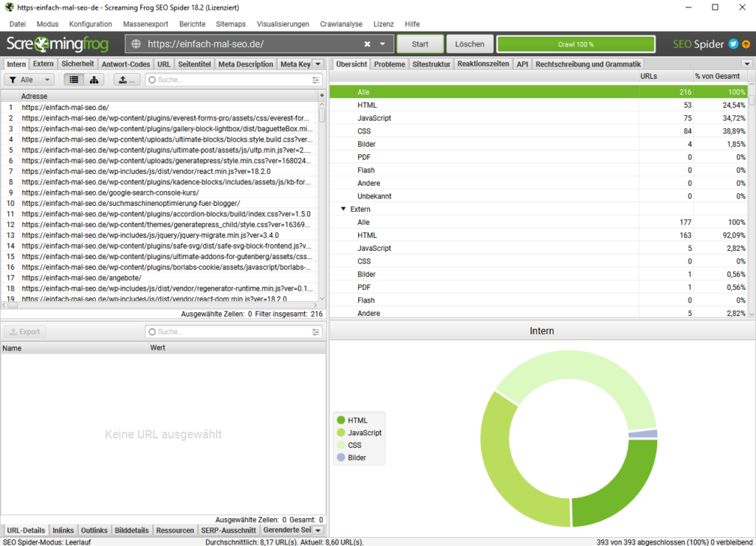Select the HTML row showing 163 URLs

(539, 235)
